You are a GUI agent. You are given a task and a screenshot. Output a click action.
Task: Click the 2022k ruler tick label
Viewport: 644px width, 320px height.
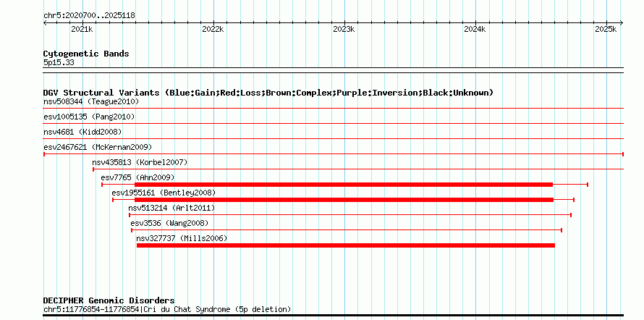pos(213,29)
